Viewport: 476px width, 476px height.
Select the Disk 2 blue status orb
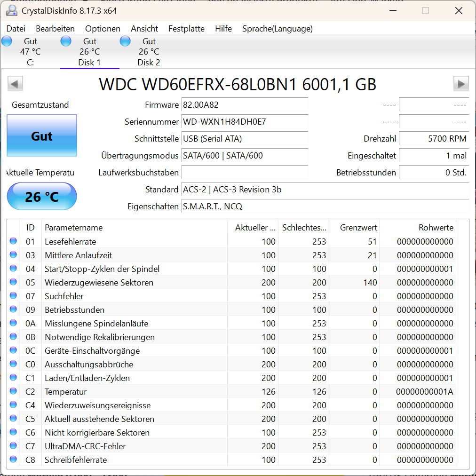125,41
